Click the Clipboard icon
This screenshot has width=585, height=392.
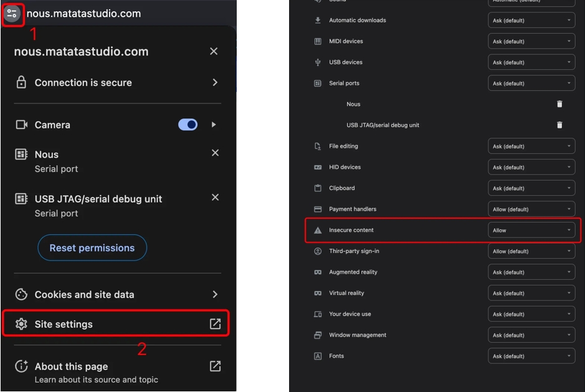click(x=318, y=188)
